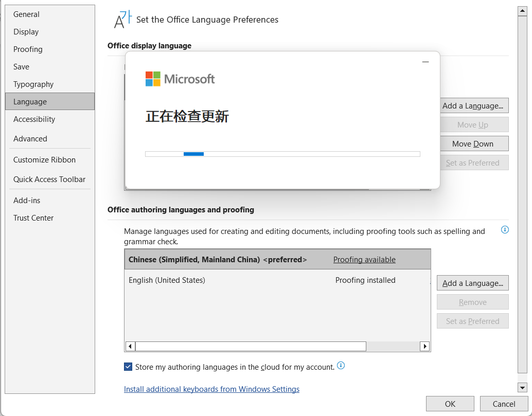Image resolution: width=532 pixels, height=416 pixels.
Task: Click the Microsoft logo in the update popup
Action: 153,79
